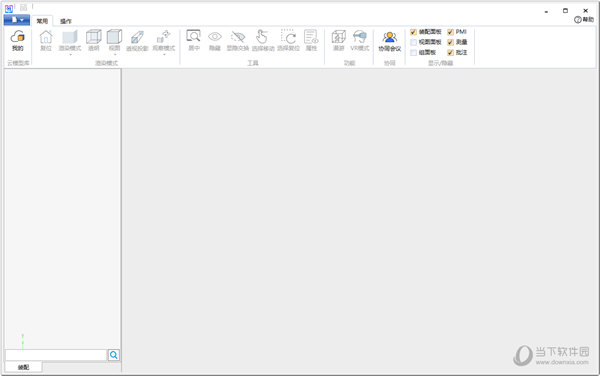Uncheck the 装配面板 checkbox

point(413,32)
